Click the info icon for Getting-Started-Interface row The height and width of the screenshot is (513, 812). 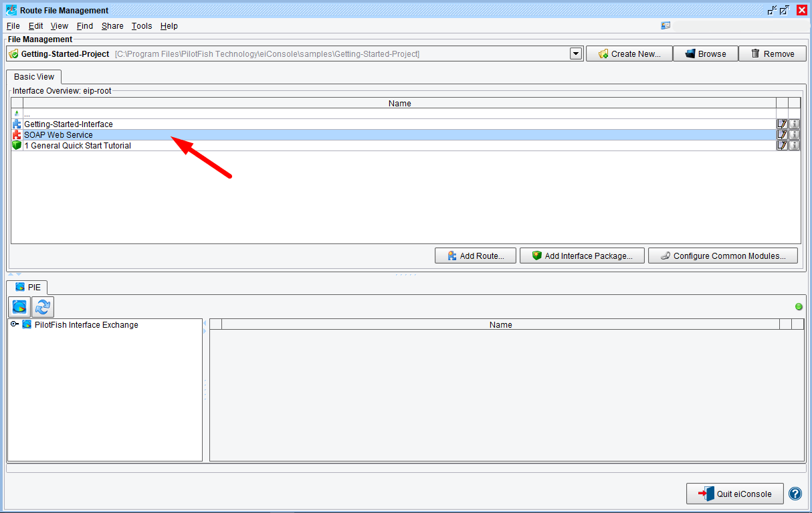[x=794, y=124]
